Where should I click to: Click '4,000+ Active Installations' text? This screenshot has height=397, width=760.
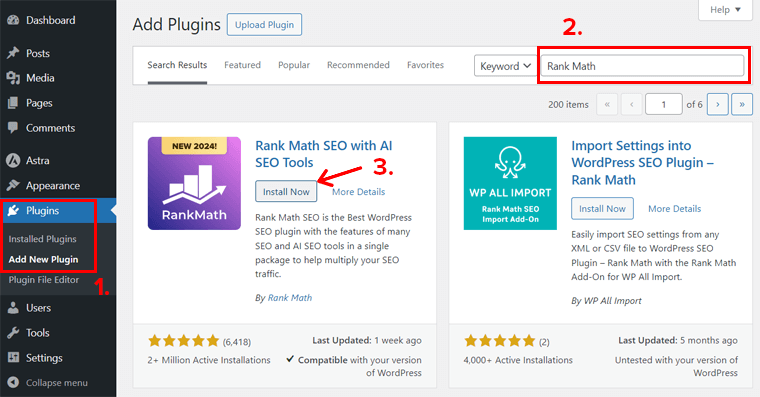[518, 360]
